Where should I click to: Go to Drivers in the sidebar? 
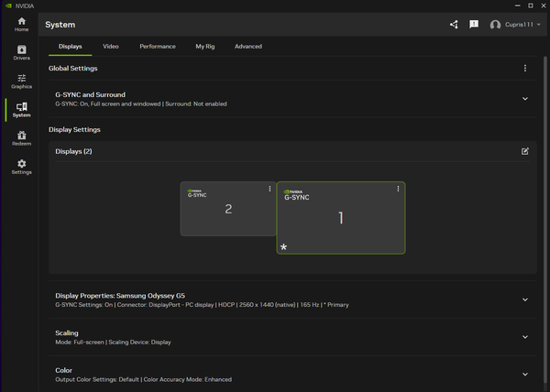[x=21, y=51]
